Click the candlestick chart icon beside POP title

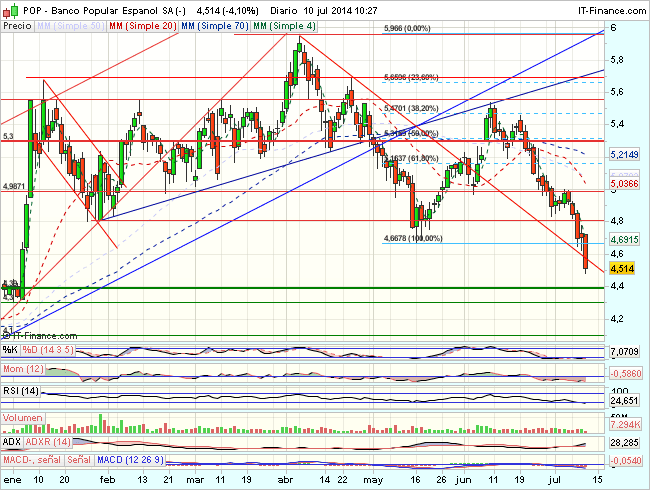click(x=9, y=8)
